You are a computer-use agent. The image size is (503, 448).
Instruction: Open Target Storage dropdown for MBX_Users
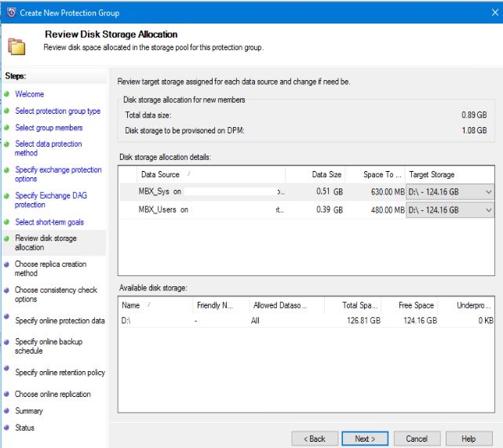pos(489,210)
